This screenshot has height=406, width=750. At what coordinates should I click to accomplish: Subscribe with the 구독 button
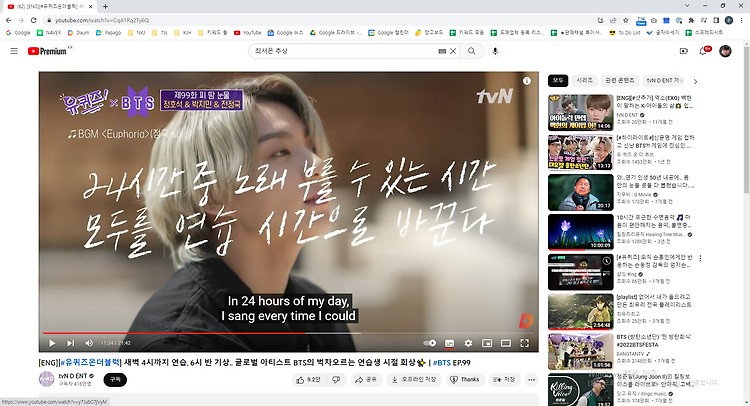(115, 379)
